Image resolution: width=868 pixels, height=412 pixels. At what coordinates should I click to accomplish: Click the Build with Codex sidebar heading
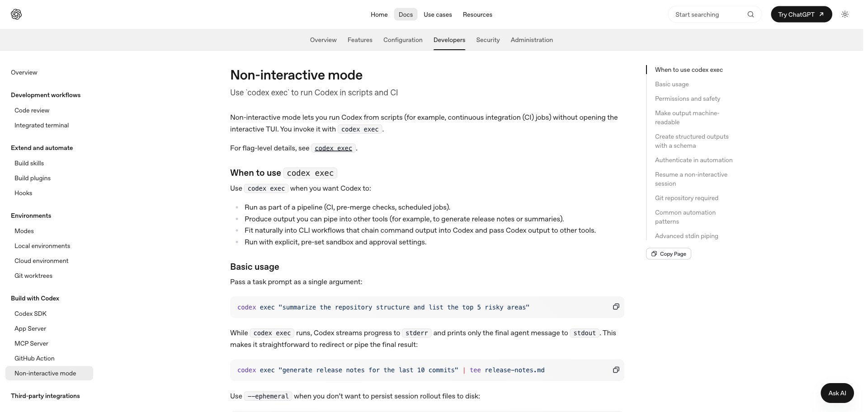(x=35, y=298)
